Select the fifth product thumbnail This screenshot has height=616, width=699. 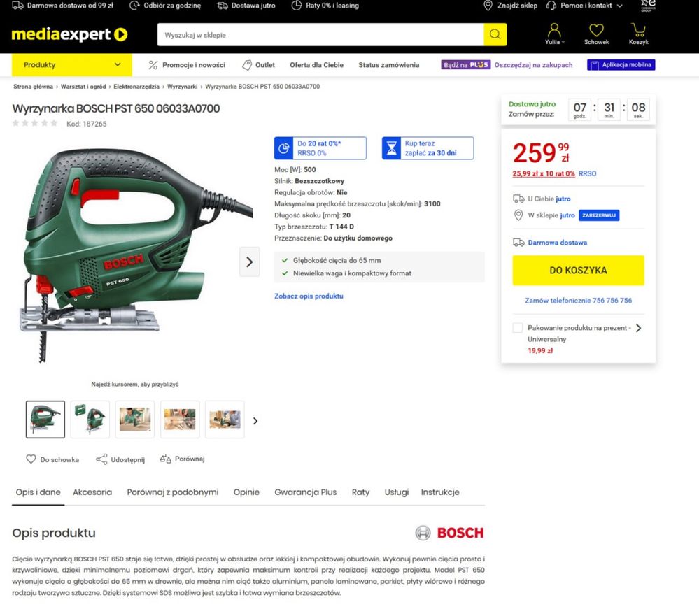(x=225, y=419)
